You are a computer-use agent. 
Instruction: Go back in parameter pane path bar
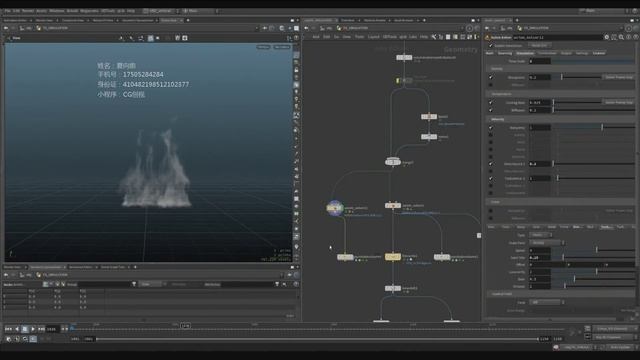click(487, 28)
